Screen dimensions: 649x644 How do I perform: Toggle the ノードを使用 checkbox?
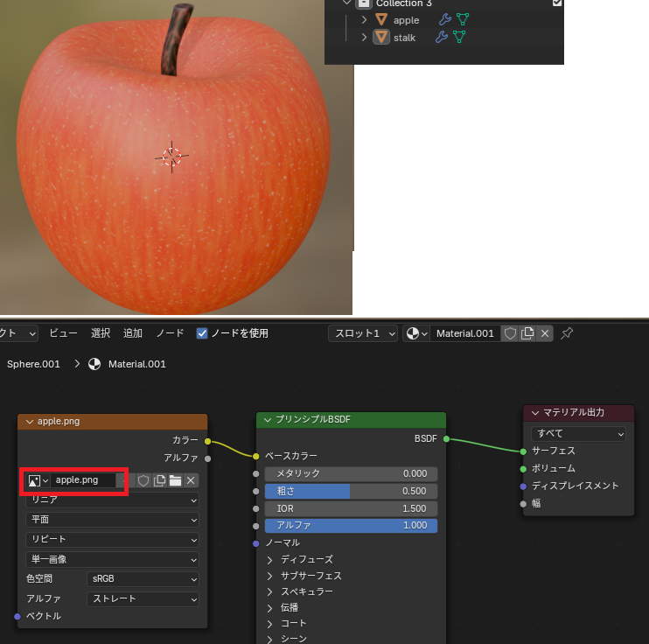coord(202,333)
